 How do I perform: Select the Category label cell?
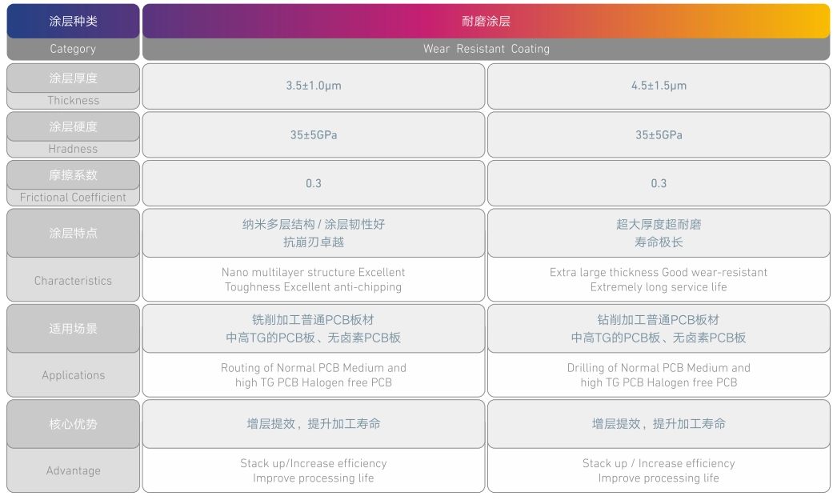tap(73, 49)
